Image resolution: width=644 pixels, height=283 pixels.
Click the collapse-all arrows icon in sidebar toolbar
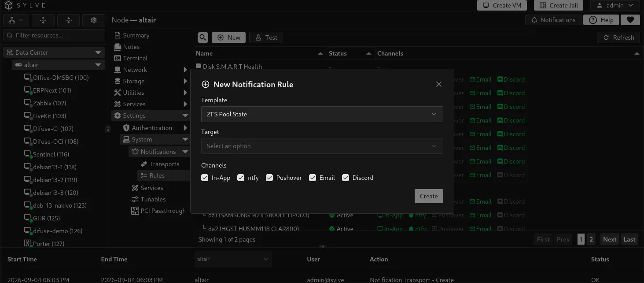[68, 20]
